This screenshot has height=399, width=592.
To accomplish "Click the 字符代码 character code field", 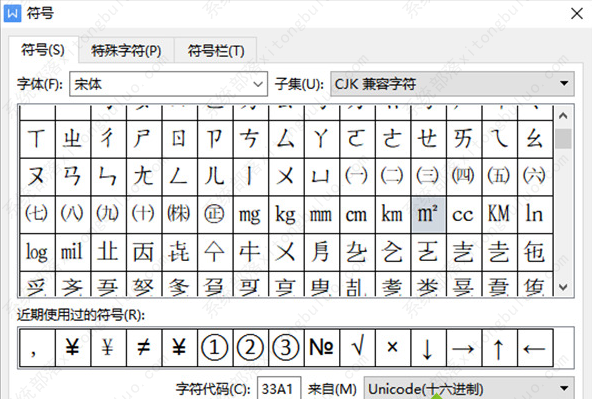I will [x=279, y=389].
